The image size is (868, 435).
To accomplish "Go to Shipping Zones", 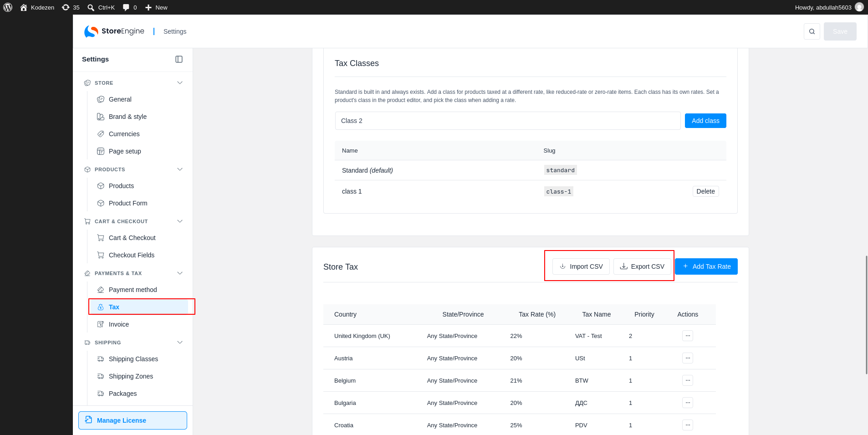I will (x=139, y=376).
